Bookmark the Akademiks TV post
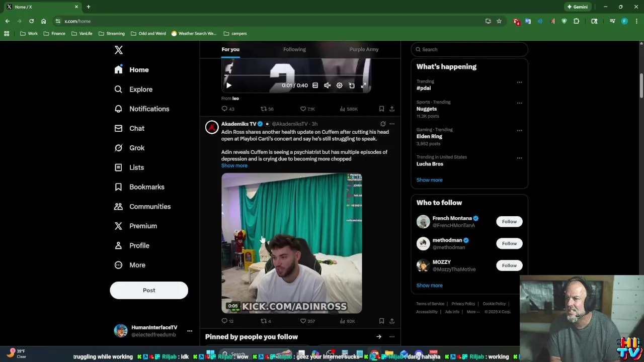 pyautogui.click(x=381, y=321)
